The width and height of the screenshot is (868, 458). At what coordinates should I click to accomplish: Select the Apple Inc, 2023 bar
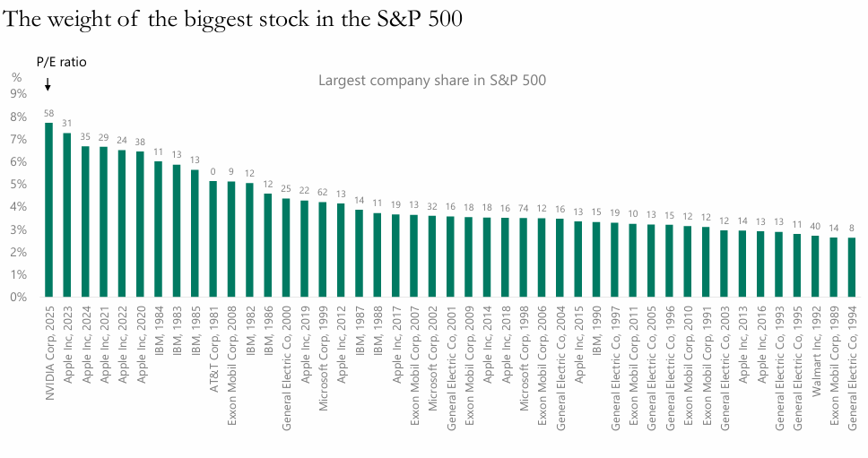(66, 215)
